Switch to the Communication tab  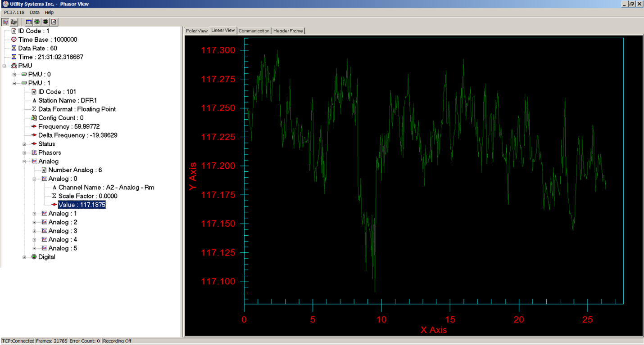[x=254, y=31]
